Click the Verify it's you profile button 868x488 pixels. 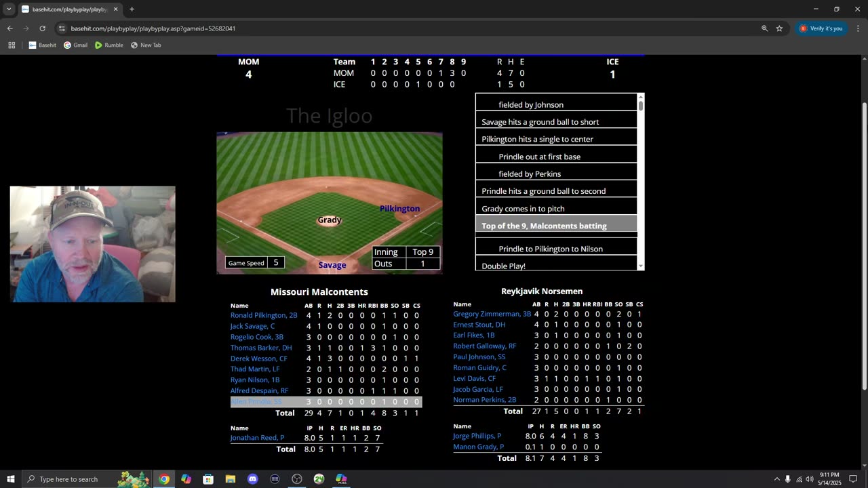point(821,28)
